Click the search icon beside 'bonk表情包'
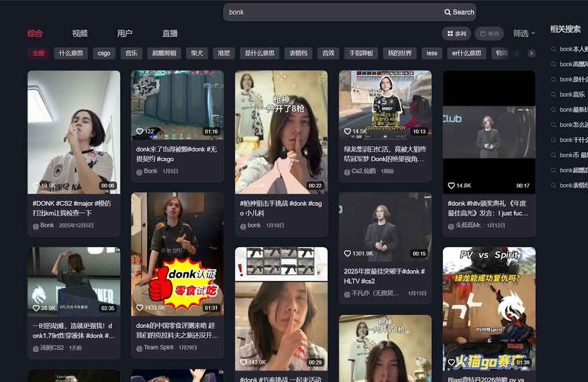Image resolution: width=588 pixels, height=382 pixels. [x=554, y=185]
